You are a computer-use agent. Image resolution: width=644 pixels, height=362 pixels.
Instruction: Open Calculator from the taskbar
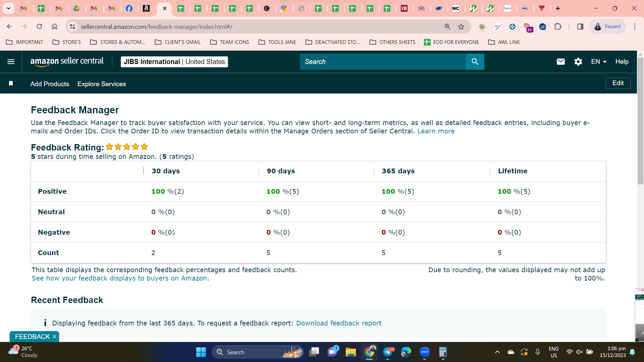point(443,352)
